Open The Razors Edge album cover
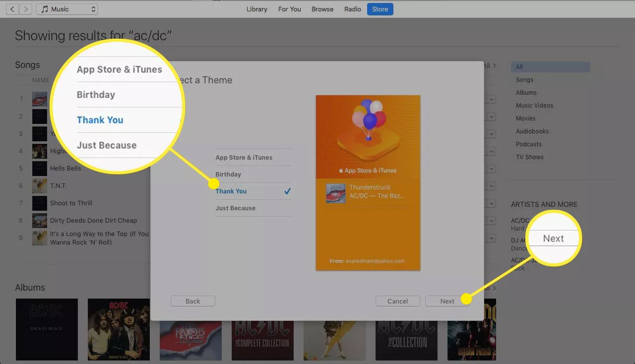 (190, 341)
